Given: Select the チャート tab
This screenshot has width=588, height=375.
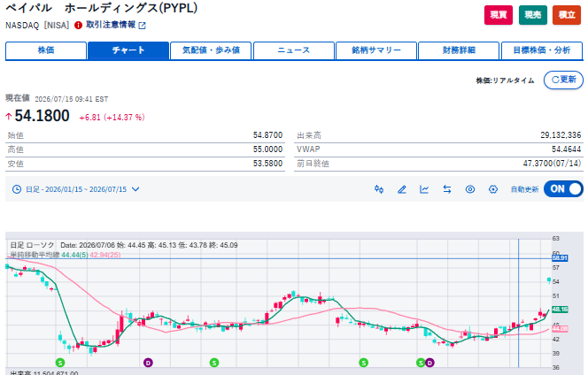Looking at the screenshot, I should click(128, 50).
